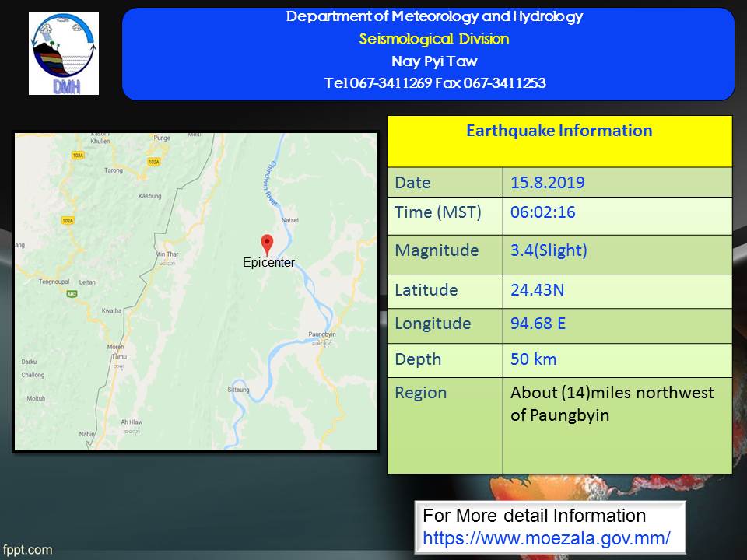Select the 'Tengnoupal' map label
Viewport: 747px width, 560px height.
coord(54,282)
